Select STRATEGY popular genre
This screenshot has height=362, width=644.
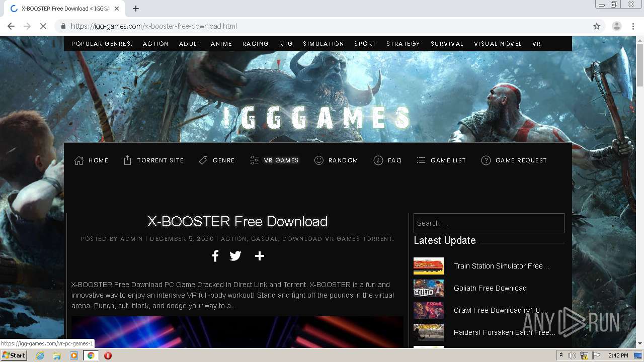(403, 44)
